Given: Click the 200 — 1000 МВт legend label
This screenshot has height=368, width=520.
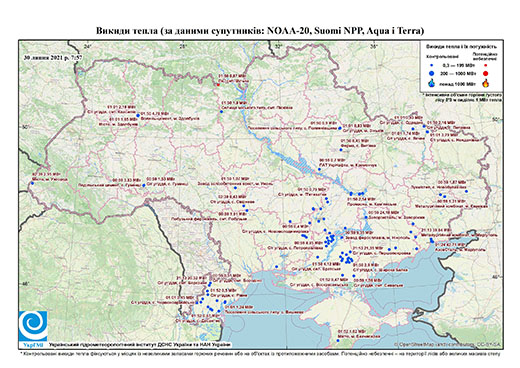Looking at the screenshot, I should (x=458, y=73).
